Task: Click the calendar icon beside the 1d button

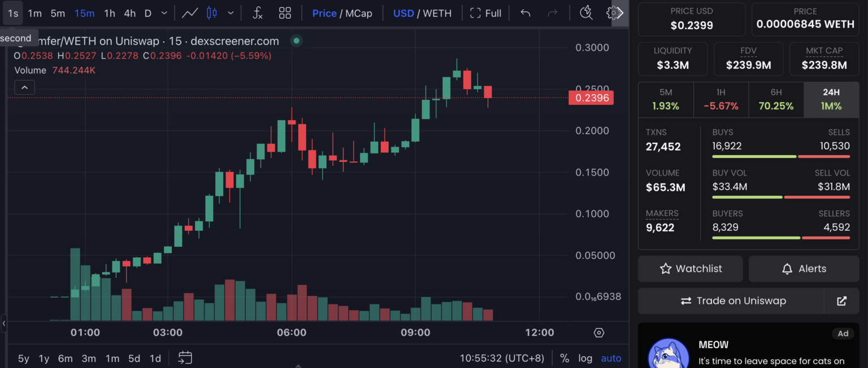Action: coord(185,358)
